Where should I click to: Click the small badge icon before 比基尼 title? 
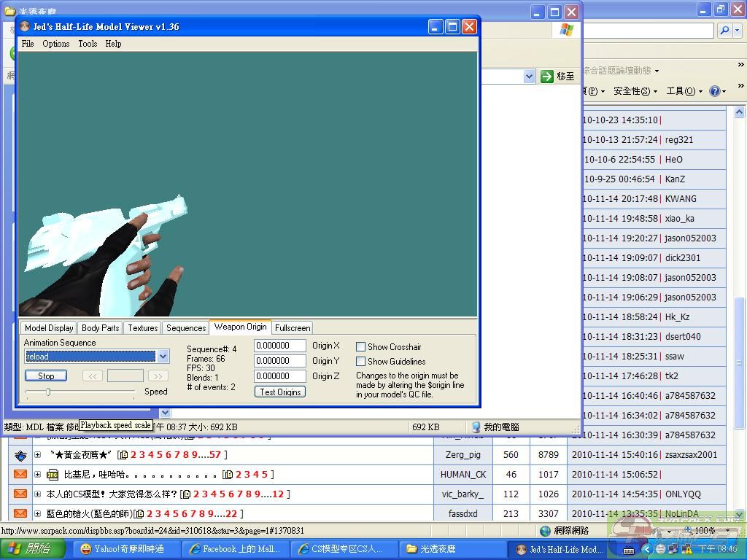pyautogui.click(x=53, y=475)
